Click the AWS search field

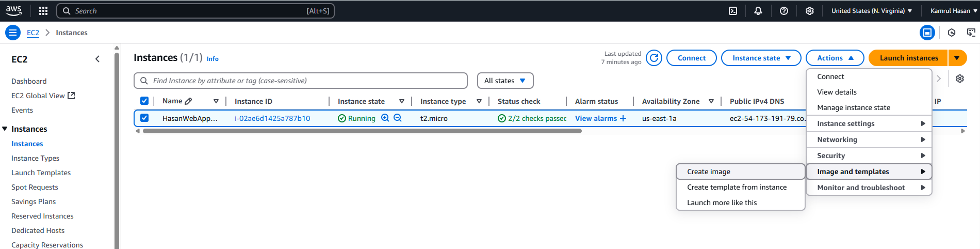(x=195, y=11)
